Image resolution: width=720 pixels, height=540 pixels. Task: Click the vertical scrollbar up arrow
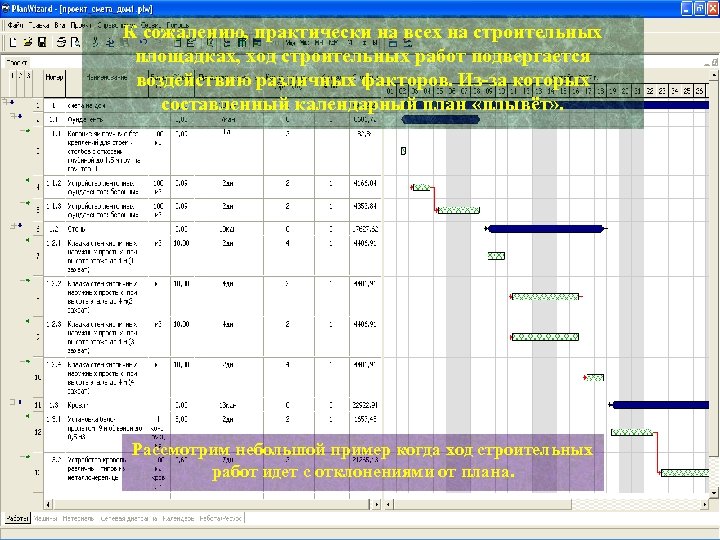[x=714, y=74]
